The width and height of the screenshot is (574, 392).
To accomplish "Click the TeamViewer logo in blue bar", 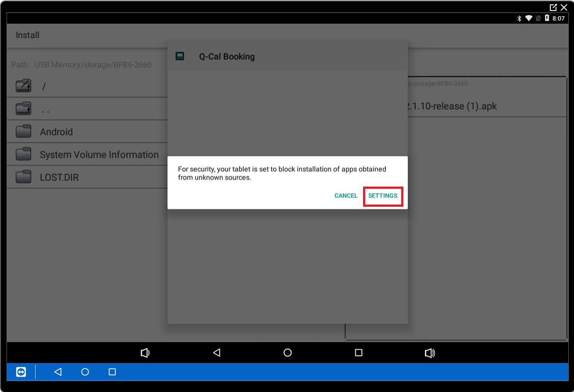I will pyautogui.click(x=21, y=372).
